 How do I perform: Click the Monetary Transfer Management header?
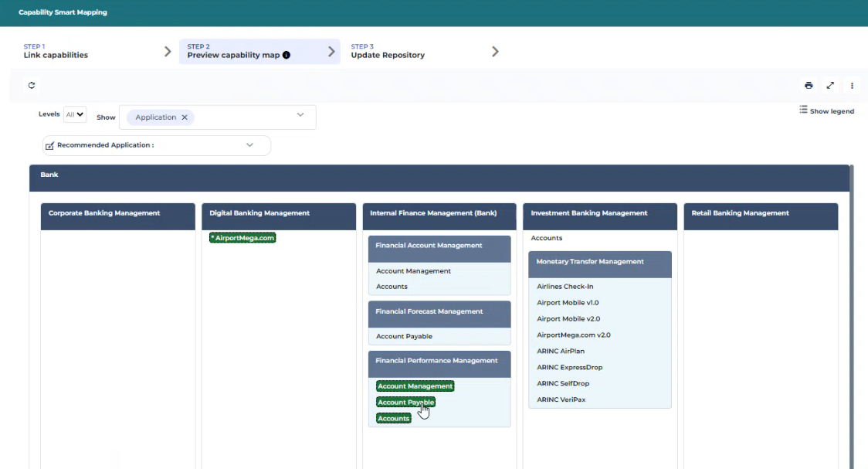(x=599, y=262)
